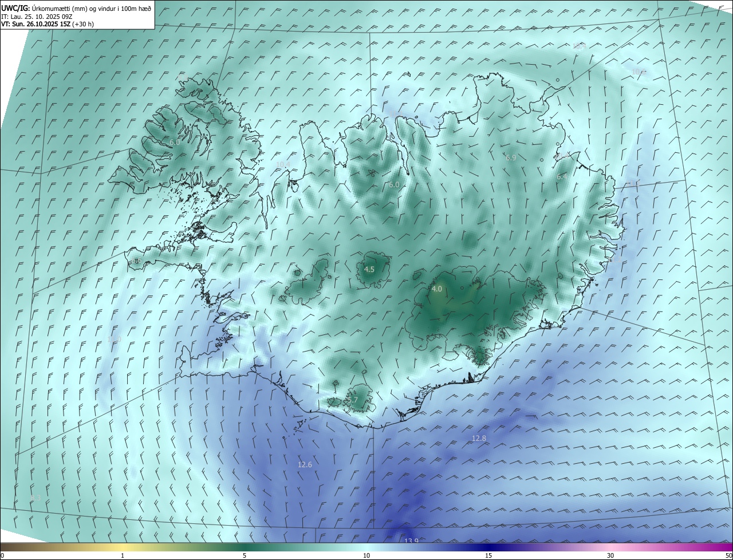Click the colorbar tick label 10
The image size is (733, 560).
(366, 556)
